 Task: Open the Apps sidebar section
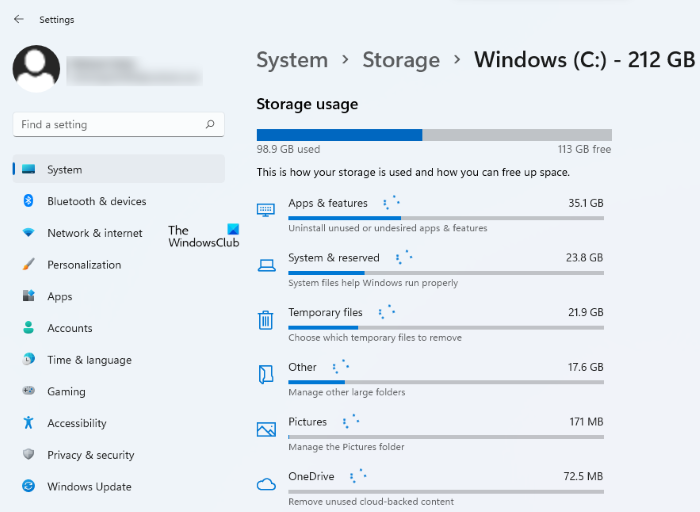click(x=60, y=297)
